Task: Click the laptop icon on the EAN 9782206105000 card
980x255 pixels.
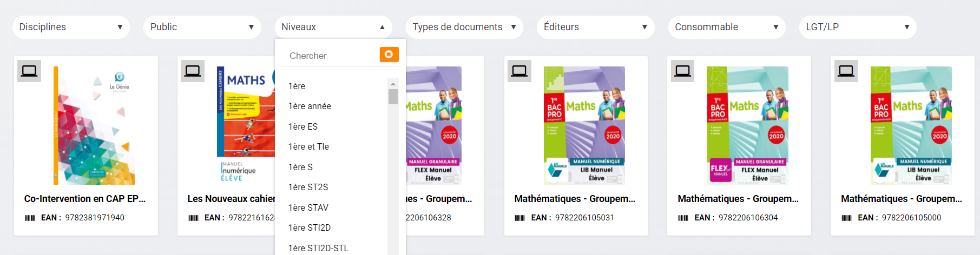Action: coord(846,71)
